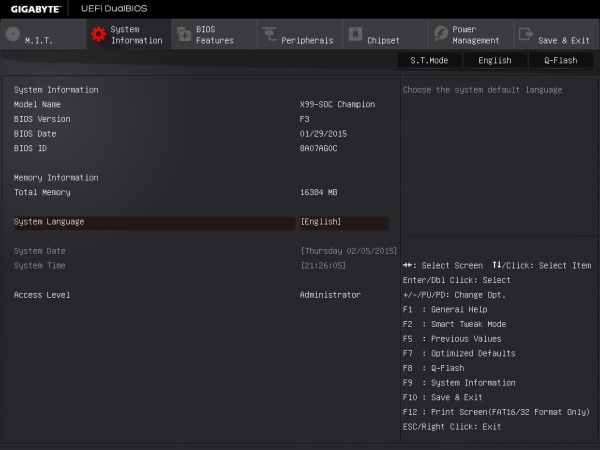Click the Access Level label
Screen dimensions: 600x450
(x=42, y=295)
